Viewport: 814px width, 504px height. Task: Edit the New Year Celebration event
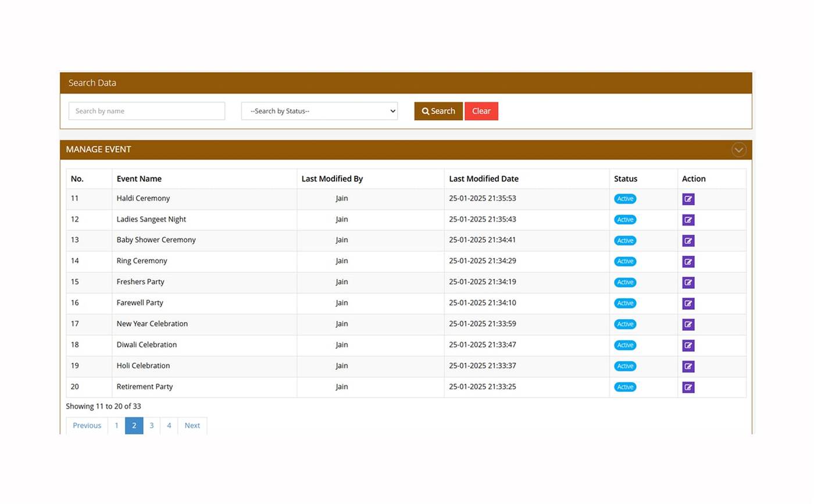(688, 324)
